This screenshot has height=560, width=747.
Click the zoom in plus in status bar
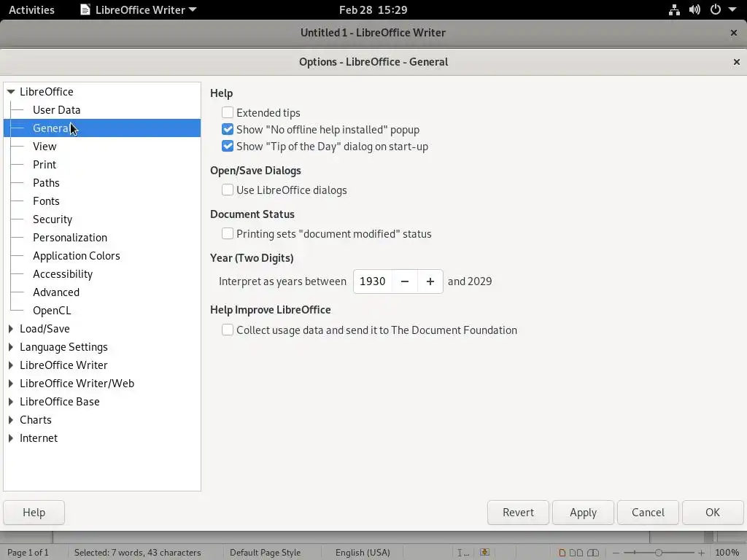coord(701,553)
